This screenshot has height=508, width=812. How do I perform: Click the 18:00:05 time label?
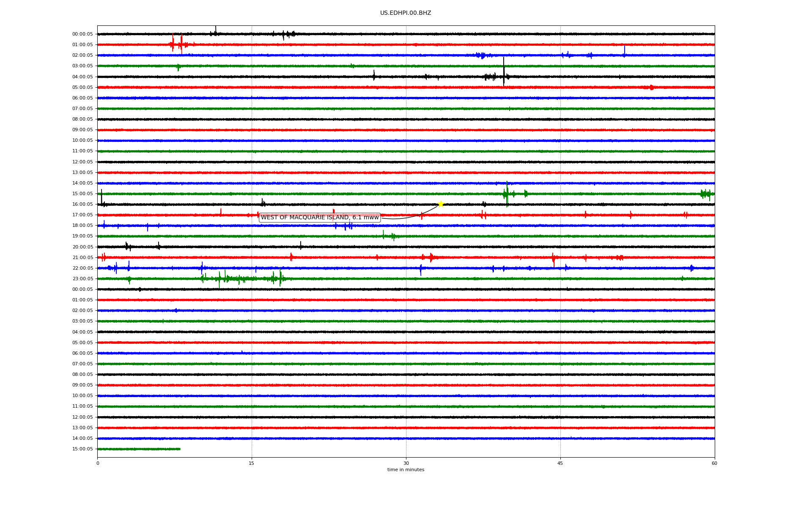pyautogui.click(x=82, y=226)
